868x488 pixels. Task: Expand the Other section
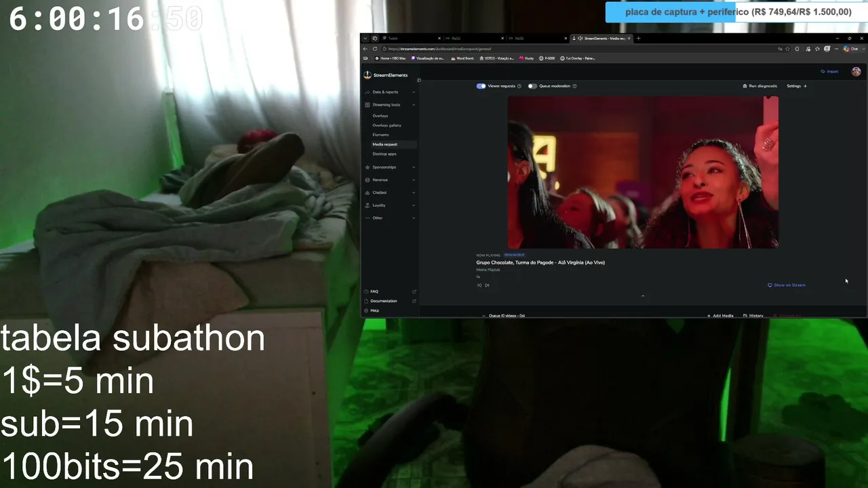click(390, 218)
